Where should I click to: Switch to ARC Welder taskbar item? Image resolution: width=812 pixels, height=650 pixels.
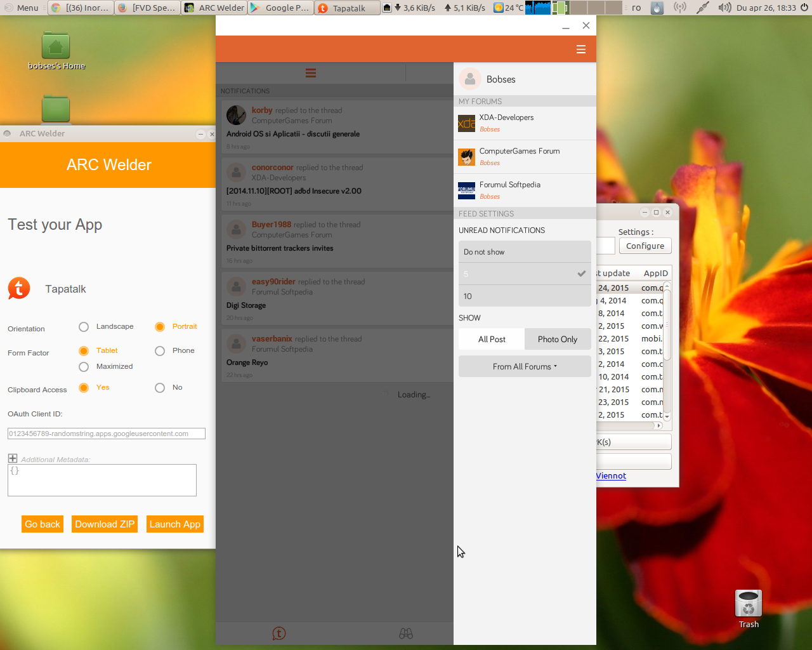tap(214, 8)
